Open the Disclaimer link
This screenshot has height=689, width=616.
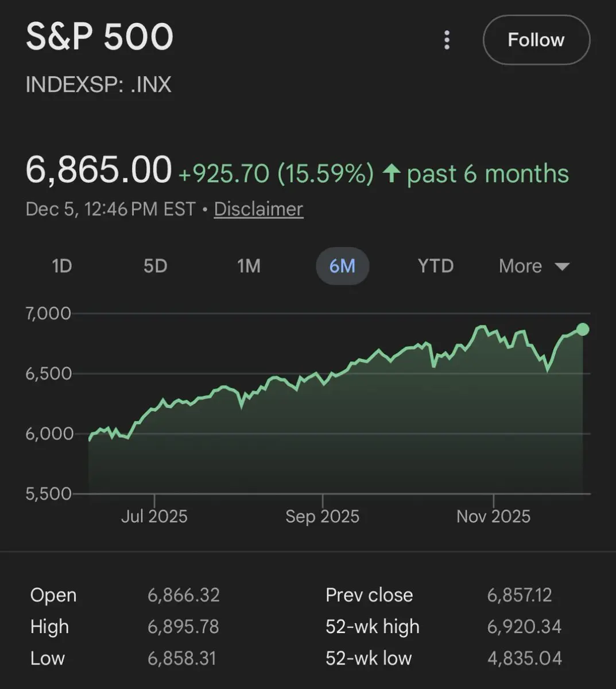pyautogui.click(x=258, y=209)
